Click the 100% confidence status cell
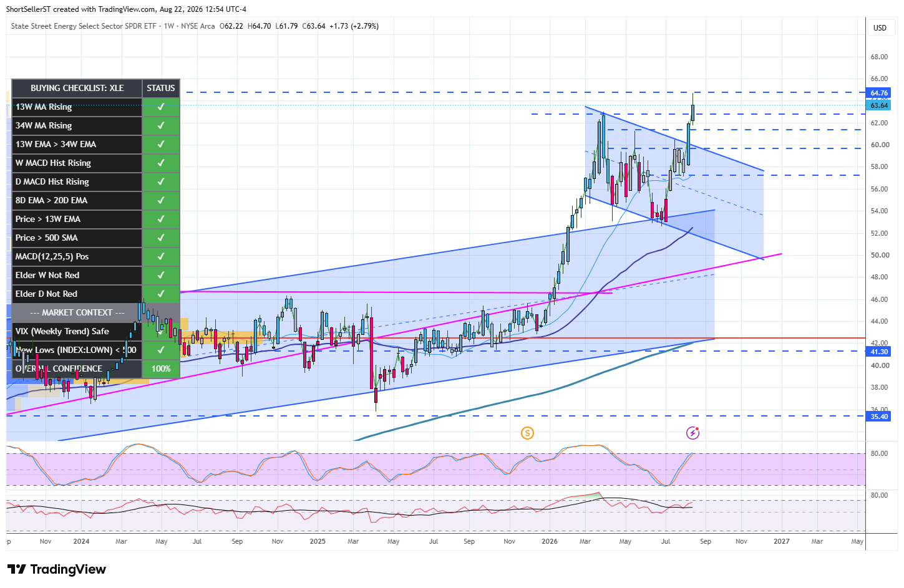 161,369
